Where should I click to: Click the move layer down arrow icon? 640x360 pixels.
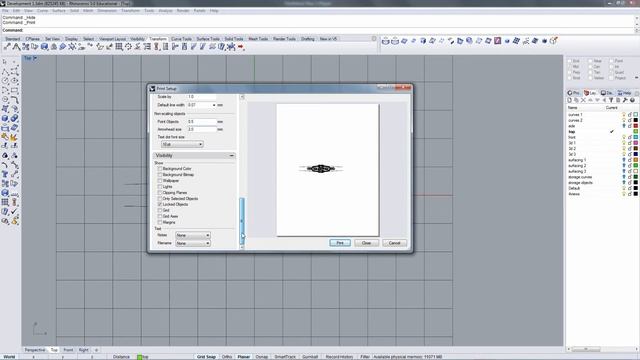click(x=597, y=100)
